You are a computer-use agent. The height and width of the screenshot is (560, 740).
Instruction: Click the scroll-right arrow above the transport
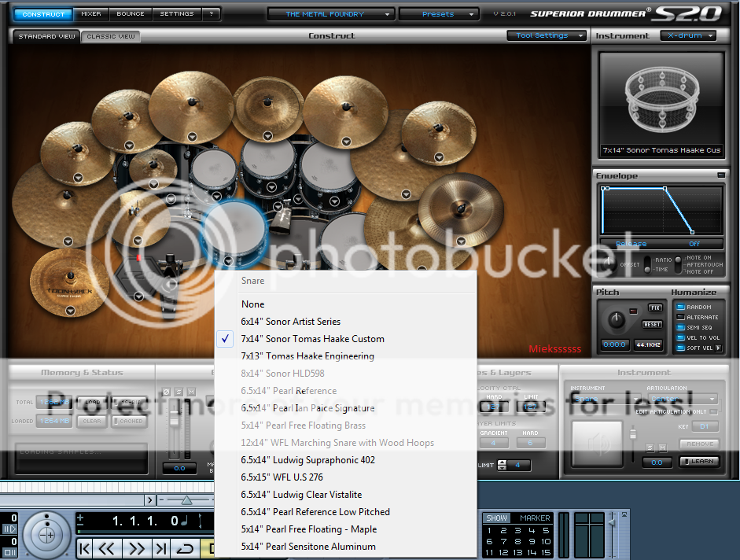(x=150, y=499)
